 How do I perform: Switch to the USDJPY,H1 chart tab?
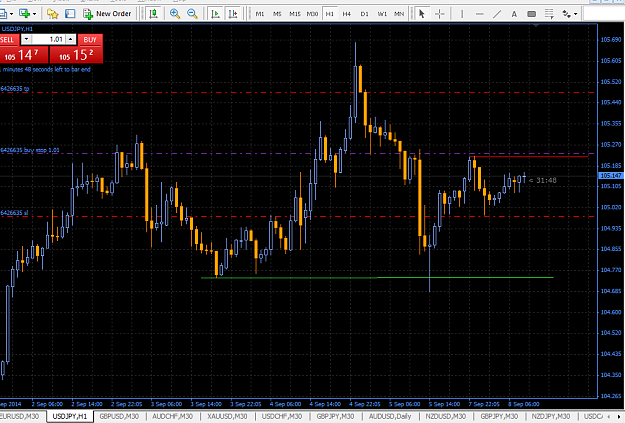tap(70, 416)
